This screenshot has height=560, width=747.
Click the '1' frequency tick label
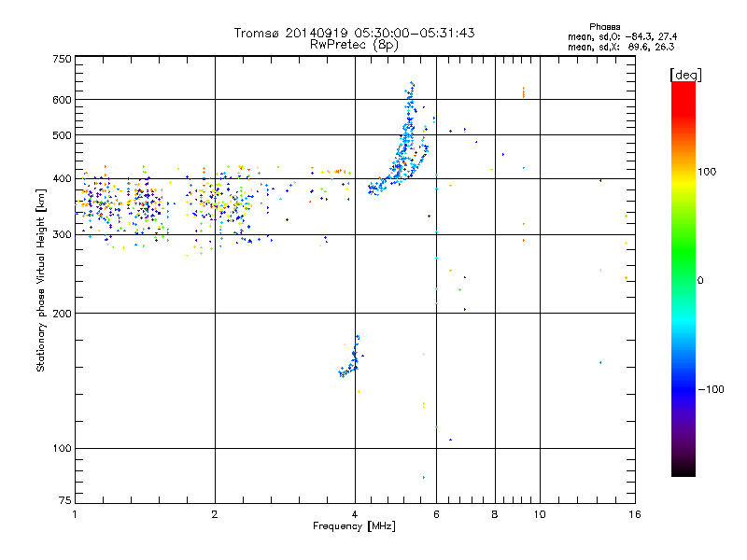75,514
